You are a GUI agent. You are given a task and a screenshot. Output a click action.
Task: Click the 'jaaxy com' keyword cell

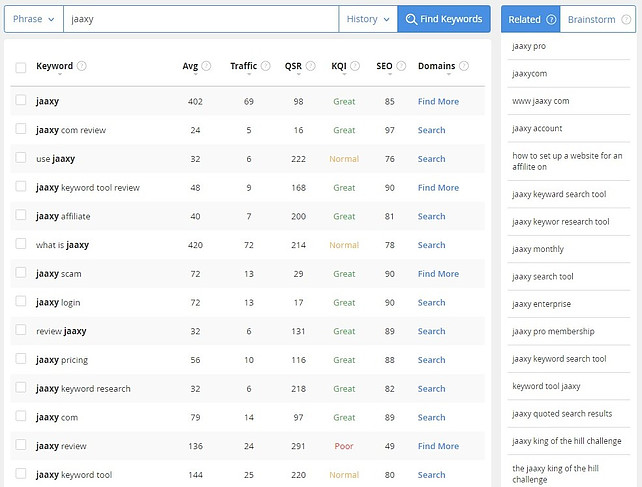pos(57,417)
